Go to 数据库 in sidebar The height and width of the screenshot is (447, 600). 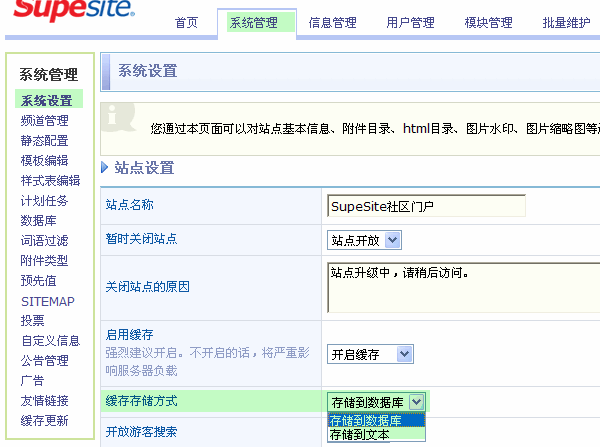(38, 221)
